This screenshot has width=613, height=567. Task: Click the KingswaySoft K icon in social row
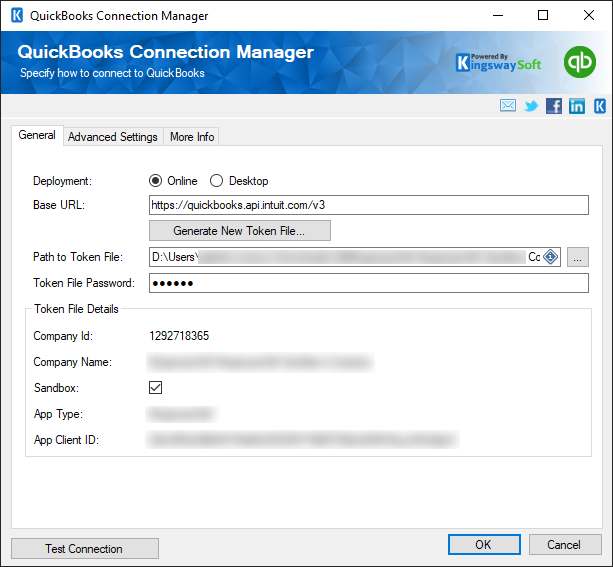(600, 106)
